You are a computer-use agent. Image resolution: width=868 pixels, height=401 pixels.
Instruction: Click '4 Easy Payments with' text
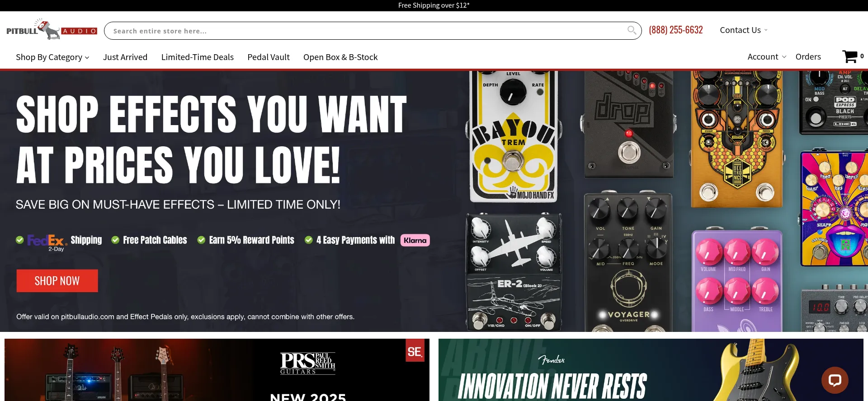(x=355, y=240)
